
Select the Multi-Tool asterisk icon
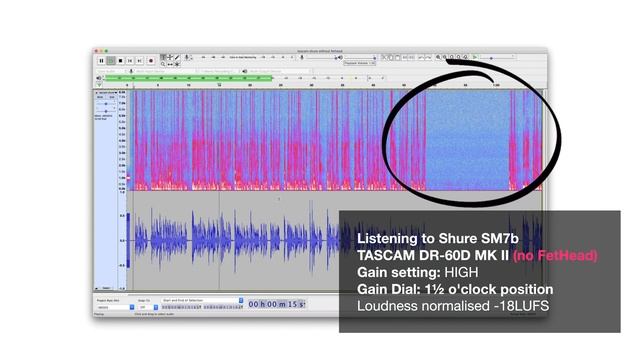pyautogui.click(x=177, y=64)
